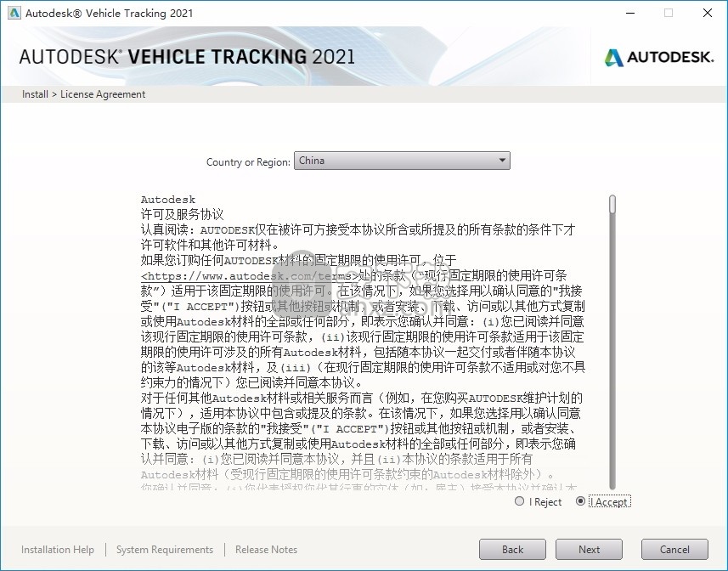
Task: Open the Installation Help link
Action: pyautogui.click(x=58, y=550)
